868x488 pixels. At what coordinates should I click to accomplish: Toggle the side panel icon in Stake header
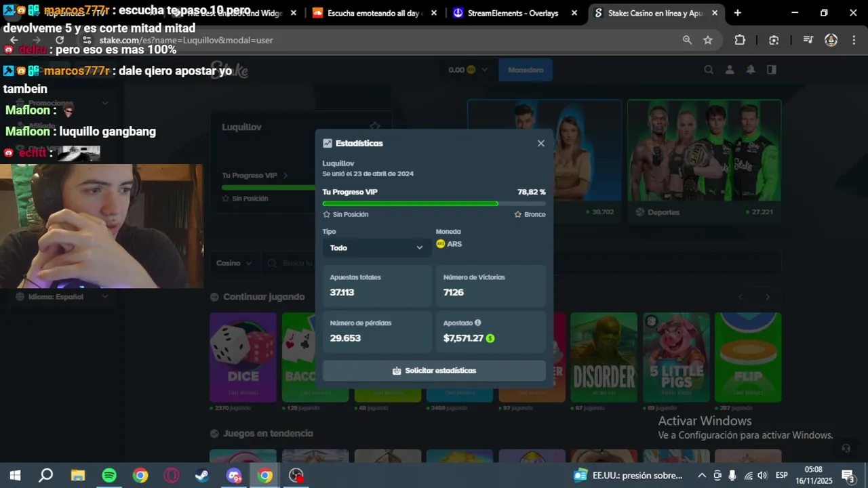[x=771, y=70]
